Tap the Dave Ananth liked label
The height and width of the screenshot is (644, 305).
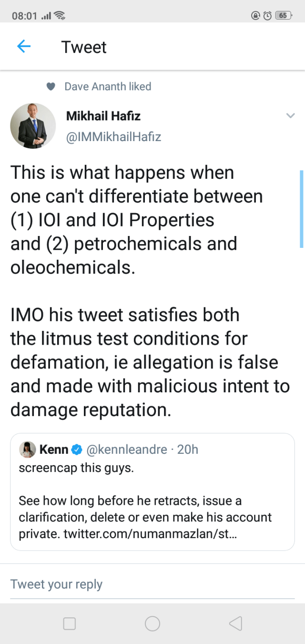point(108,87)
